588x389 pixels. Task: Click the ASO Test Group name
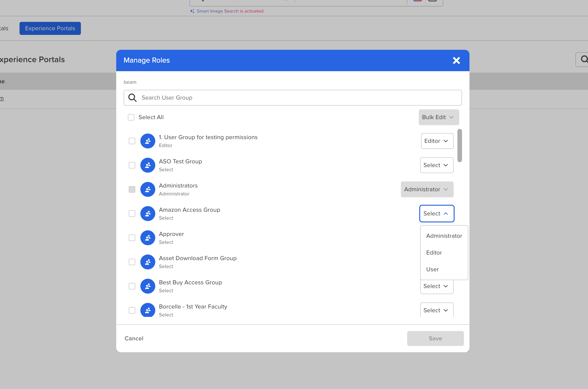click(x=180, y=161)
